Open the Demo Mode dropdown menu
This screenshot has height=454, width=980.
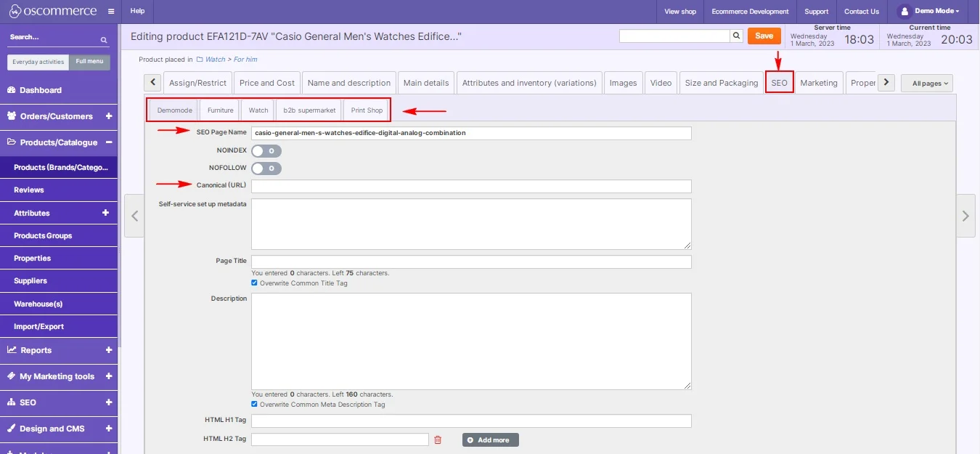point(937,11)
